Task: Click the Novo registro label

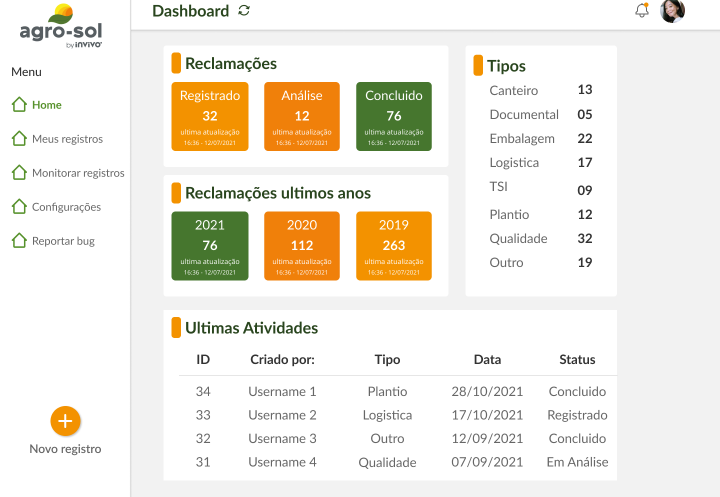Action: coord(65,449)
